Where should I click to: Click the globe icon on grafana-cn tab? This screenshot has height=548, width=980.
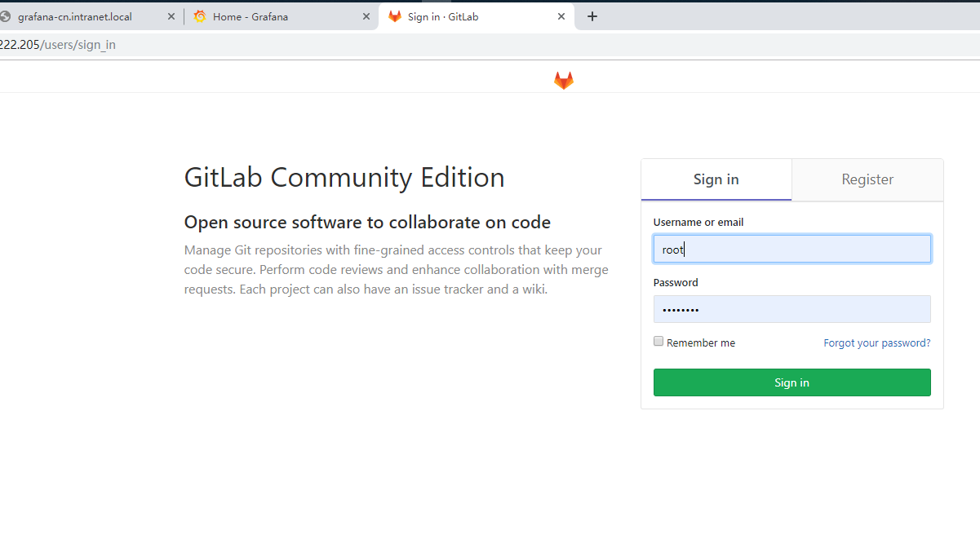pyautogui.click(x=6, y=16)
